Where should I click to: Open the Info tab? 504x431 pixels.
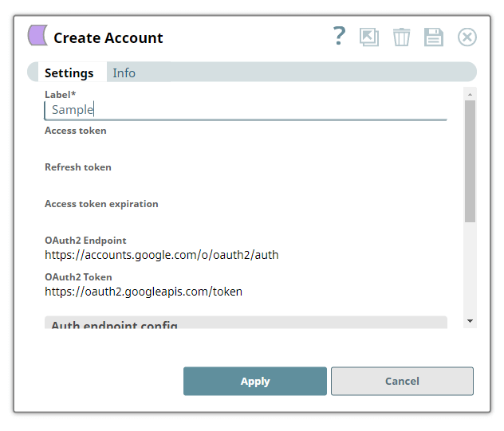(124, 72)
